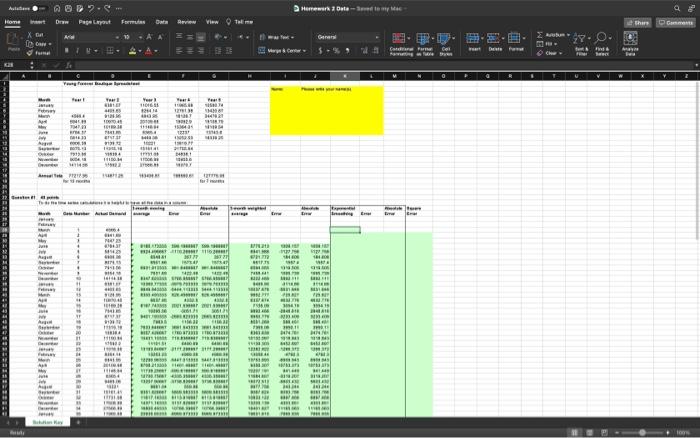
Task: Toggle the Bottom Align button
Action: point(201,37)
